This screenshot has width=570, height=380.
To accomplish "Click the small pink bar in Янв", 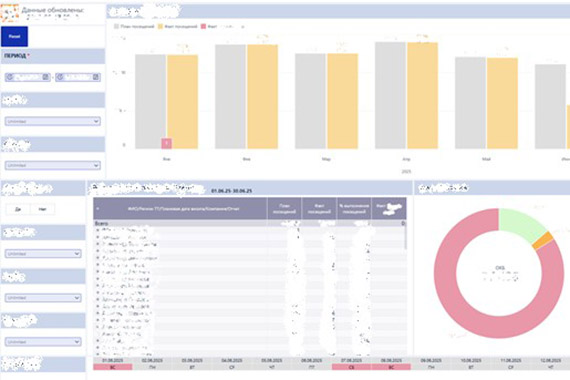I will point(166,143).
